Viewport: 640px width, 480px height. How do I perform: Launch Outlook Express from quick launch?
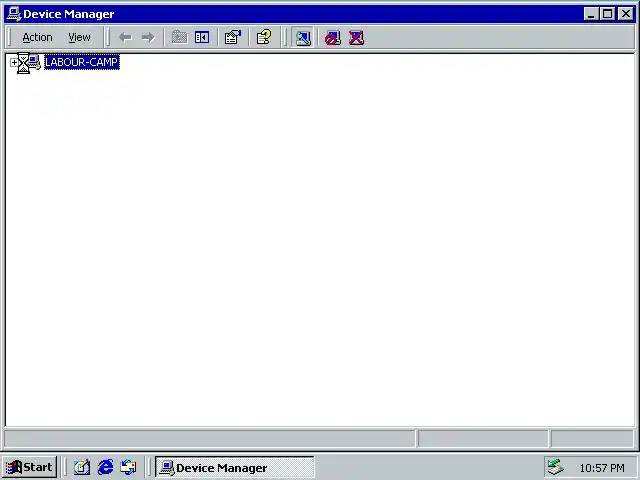click(x=129, y=467)
